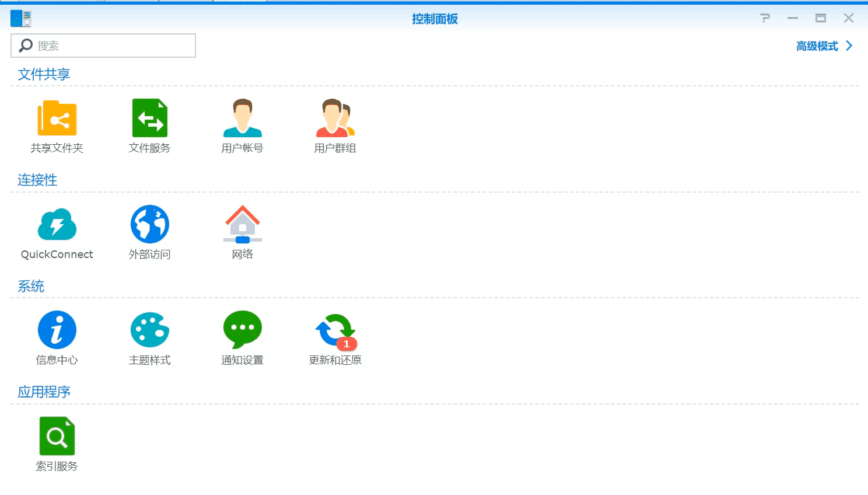Click inside the 搜索 search field
Image resolution: width=868 pixels, height=495 pixels.
[103, 46]
